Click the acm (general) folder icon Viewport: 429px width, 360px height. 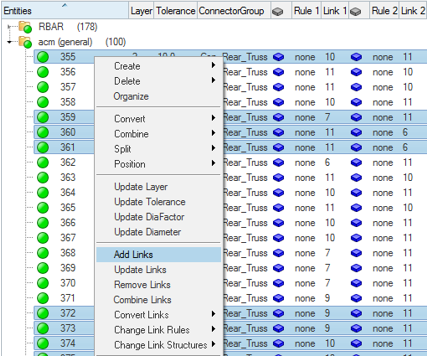point(25,42)
